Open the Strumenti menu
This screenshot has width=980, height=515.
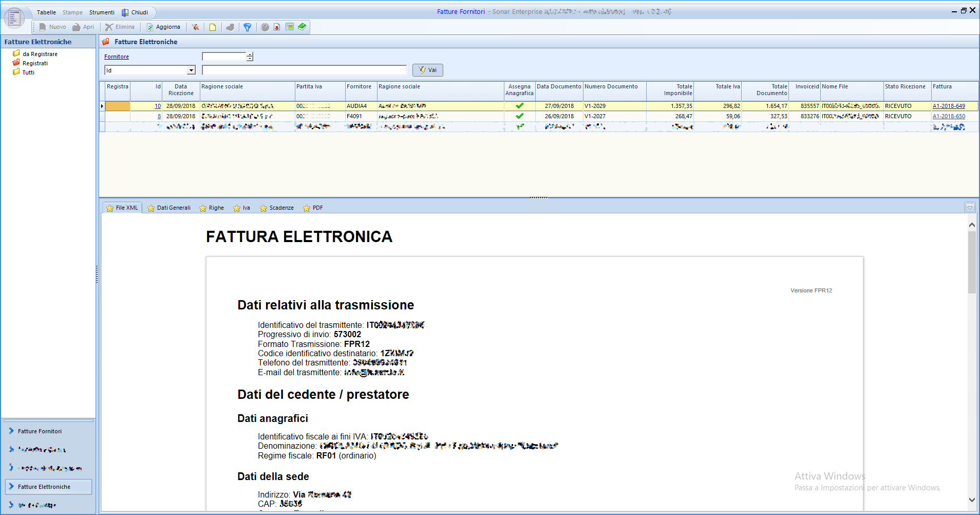(x=102, y=12)
